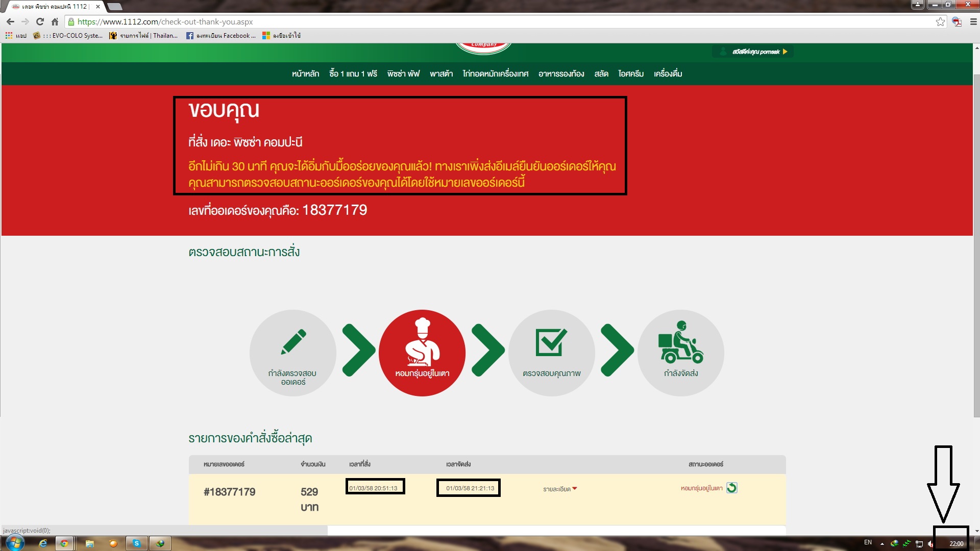980x551 pixels.
Task: Click the delivery scooter step icon
Action: [x=681, y=353]
